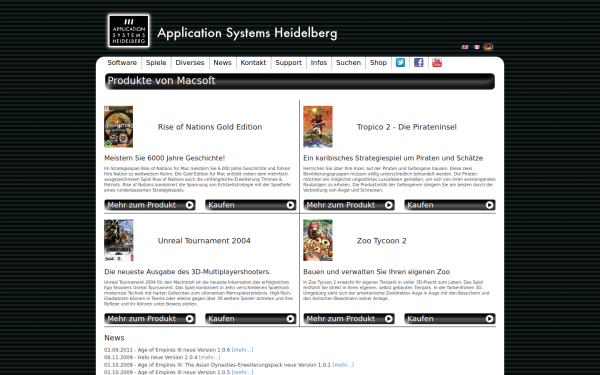Viewport: 600px width, 375px height.
Task: Open the Kontakt menu item
Action: coord(253,62)
